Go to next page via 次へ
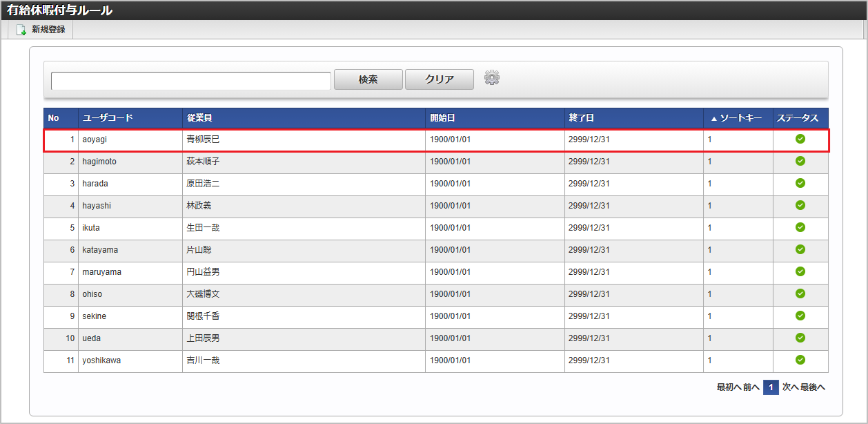This screenshot has height=424, width=868. (x=790, y=387)
